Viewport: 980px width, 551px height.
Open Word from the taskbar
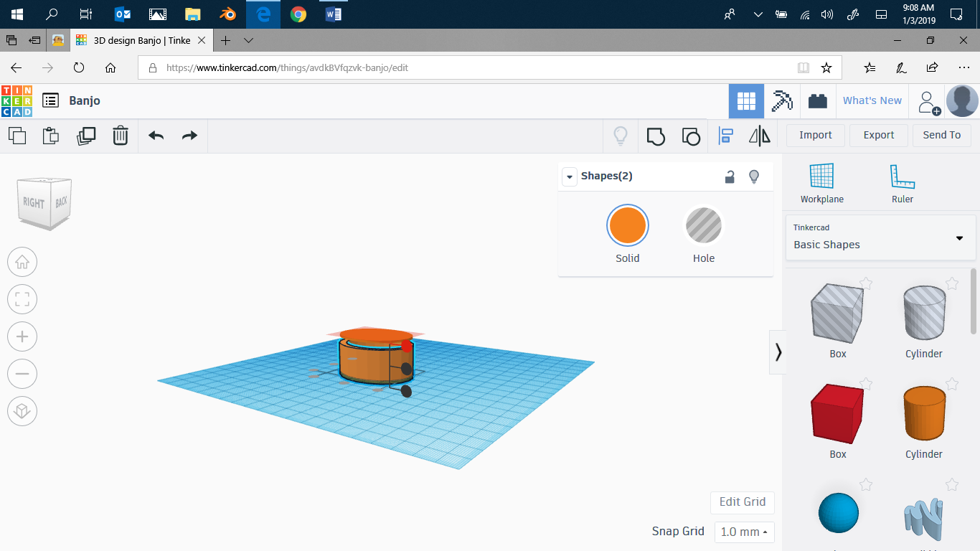334,14
